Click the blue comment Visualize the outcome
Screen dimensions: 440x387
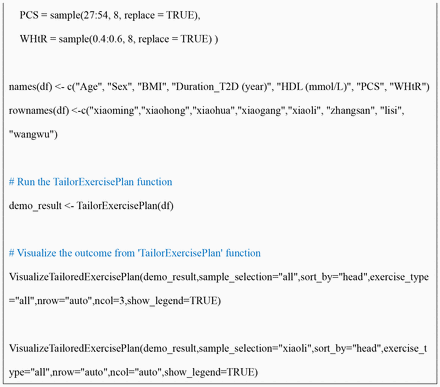tap(135, 253)
